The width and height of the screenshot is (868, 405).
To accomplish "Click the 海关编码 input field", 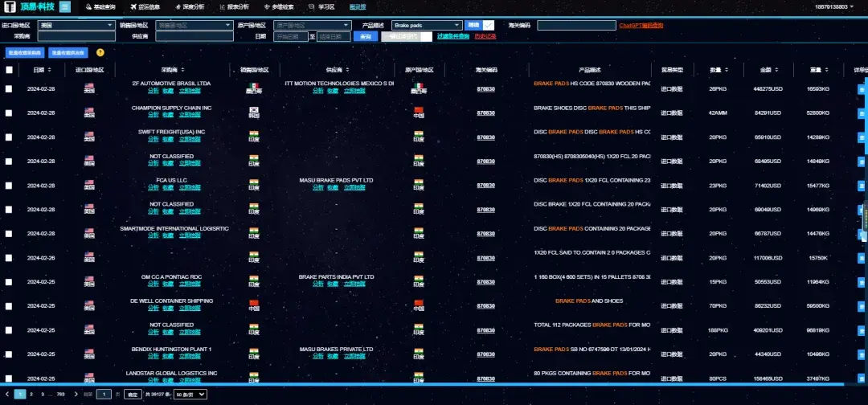I will click(x=576, y=26).
